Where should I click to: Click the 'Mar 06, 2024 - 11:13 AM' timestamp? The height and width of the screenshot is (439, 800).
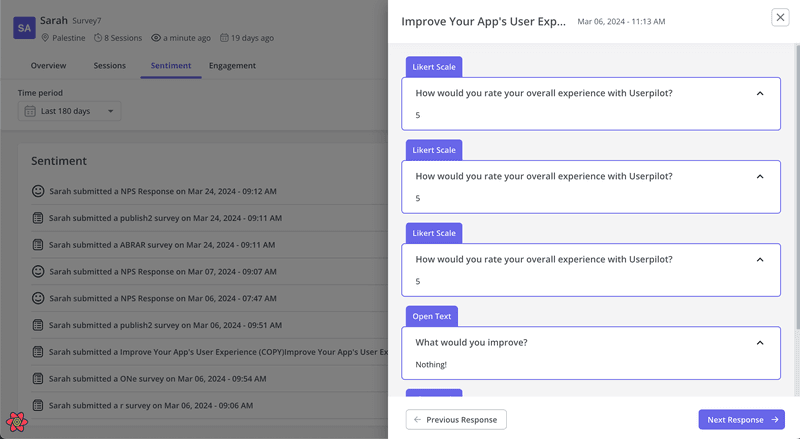pos(621,21)
